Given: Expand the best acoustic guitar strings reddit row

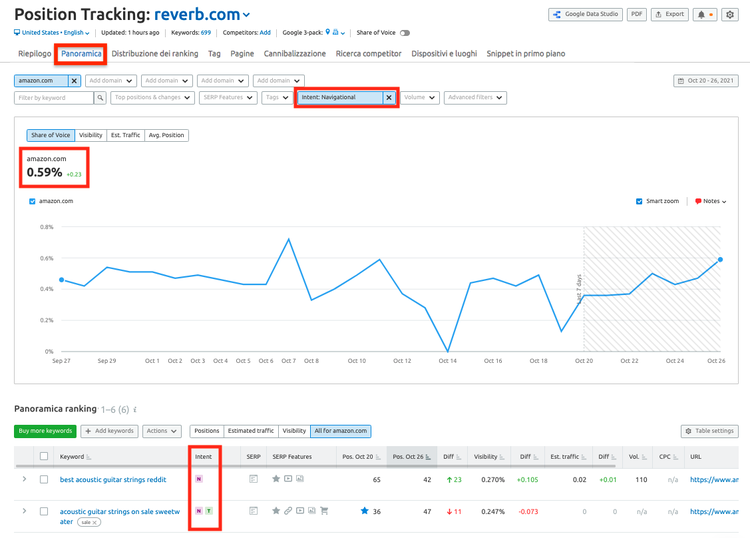Looking at the screenshot, I should (24, 479).
